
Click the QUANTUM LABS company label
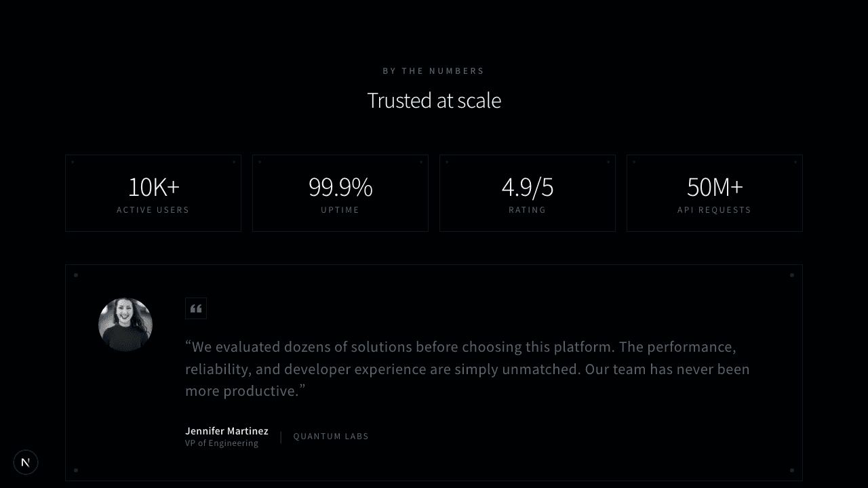(x=331, y=436)
